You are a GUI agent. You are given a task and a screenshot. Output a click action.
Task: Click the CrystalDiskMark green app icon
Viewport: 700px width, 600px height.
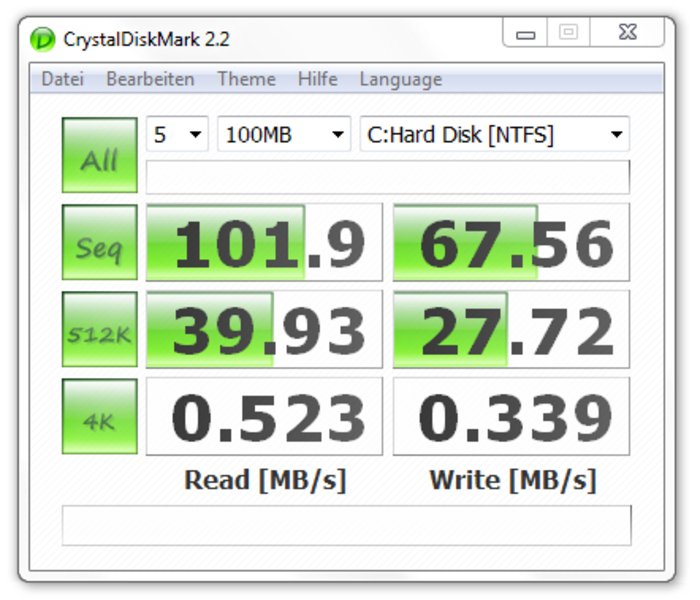pyautogui.click(x=42, y=39)
